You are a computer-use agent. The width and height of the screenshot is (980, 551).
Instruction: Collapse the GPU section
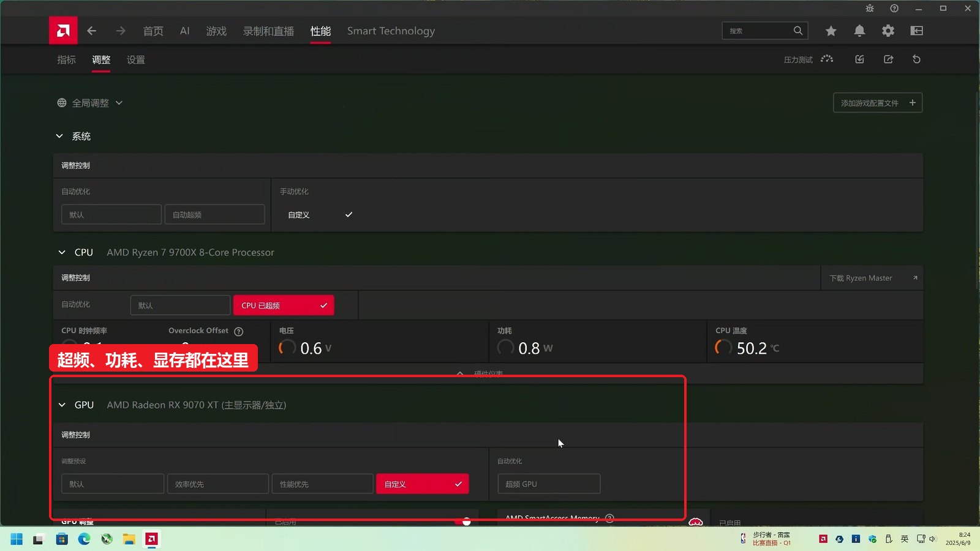click(x=62, y=405)
